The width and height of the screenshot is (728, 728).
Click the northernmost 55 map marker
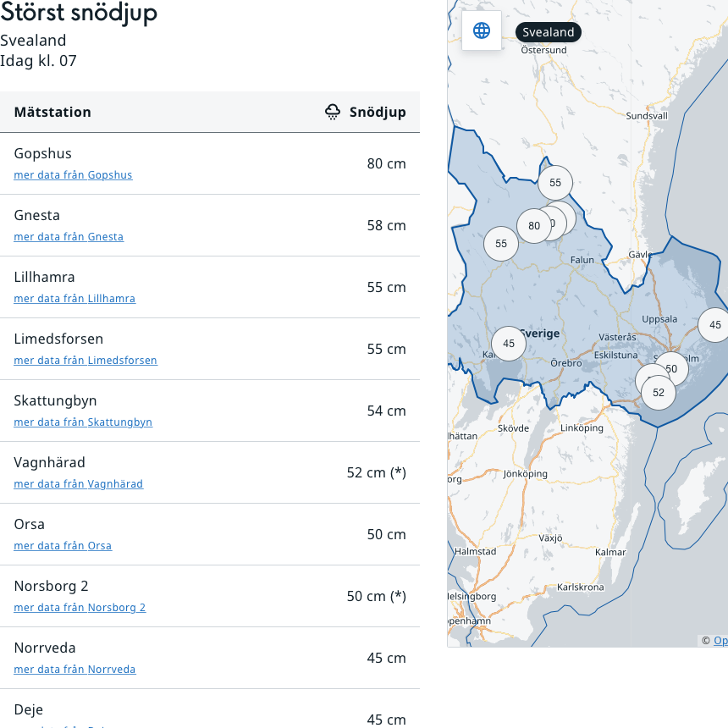(555, 183)
